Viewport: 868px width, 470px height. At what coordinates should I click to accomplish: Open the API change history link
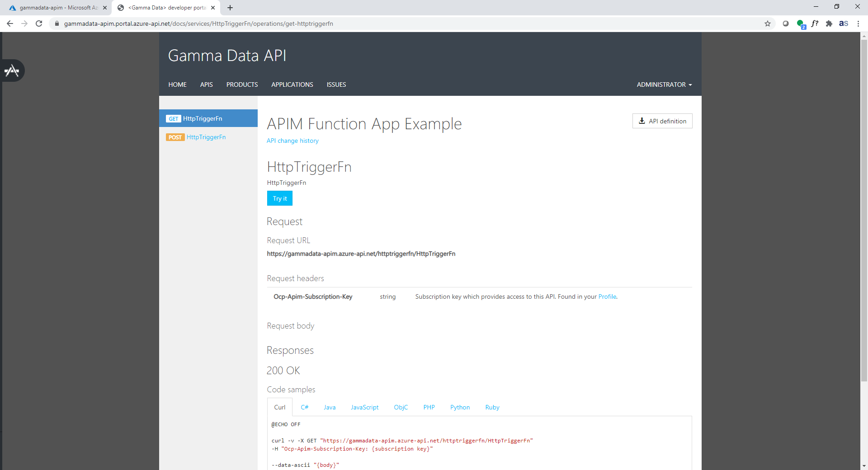[292, 141]
